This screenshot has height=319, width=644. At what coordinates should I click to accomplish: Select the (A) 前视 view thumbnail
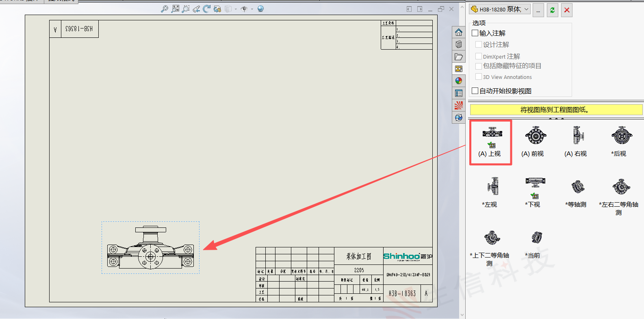pyautogui.click(x=533, y=142)
